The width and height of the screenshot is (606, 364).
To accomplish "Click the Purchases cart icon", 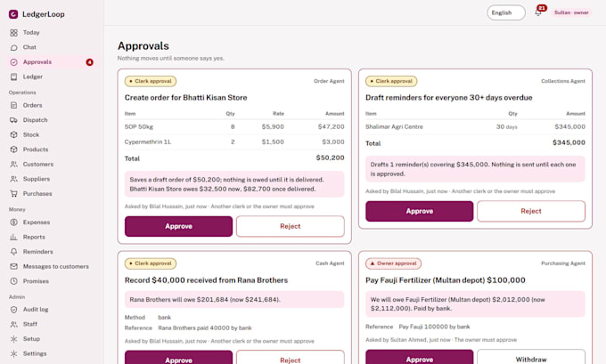I will (x=13, y=194).
